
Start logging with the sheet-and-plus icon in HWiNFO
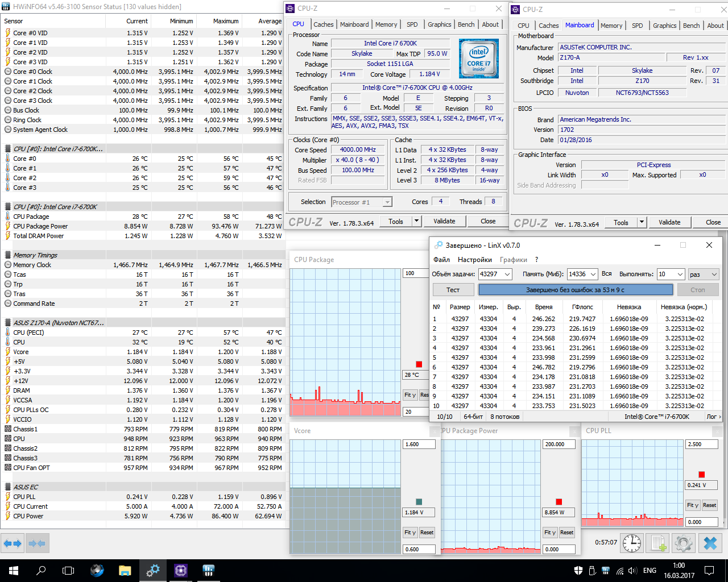coord(659,543)
